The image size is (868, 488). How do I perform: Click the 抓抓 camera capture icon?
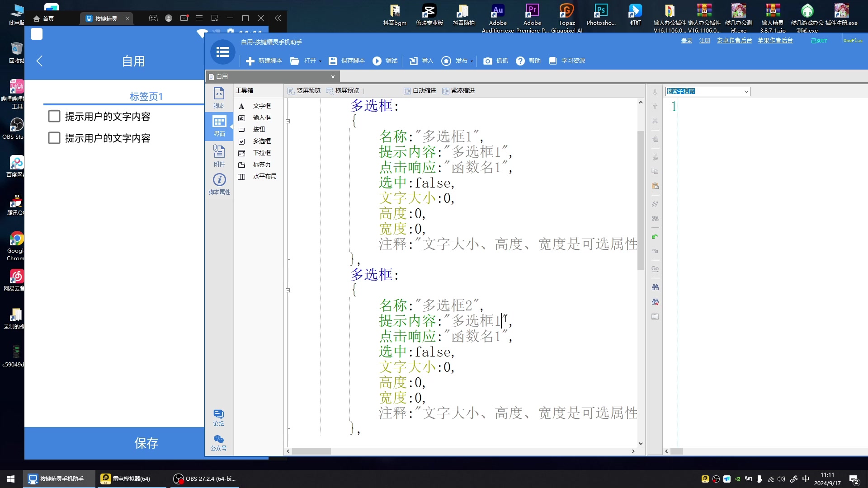[x=487, y=61]
